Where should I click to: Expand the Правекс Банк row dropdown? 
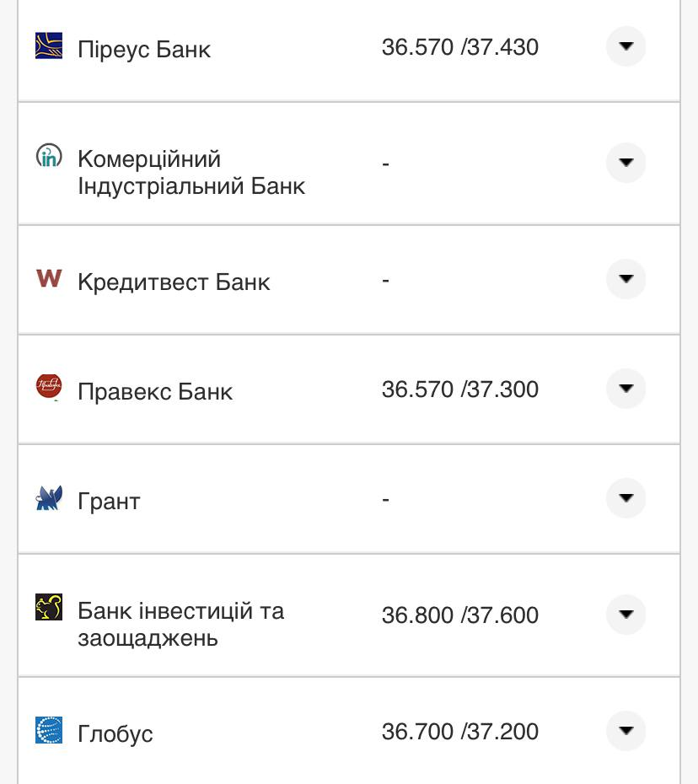point(626,389)
